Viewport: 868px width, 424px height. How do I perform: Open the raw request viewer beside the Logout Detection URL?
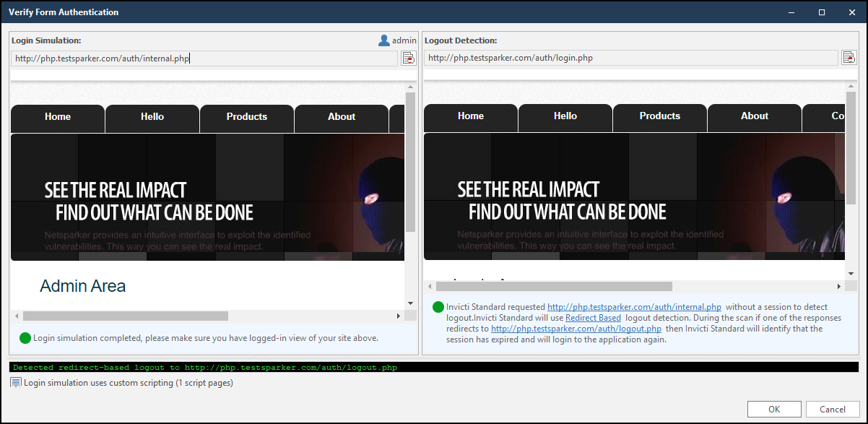(850, 57)
